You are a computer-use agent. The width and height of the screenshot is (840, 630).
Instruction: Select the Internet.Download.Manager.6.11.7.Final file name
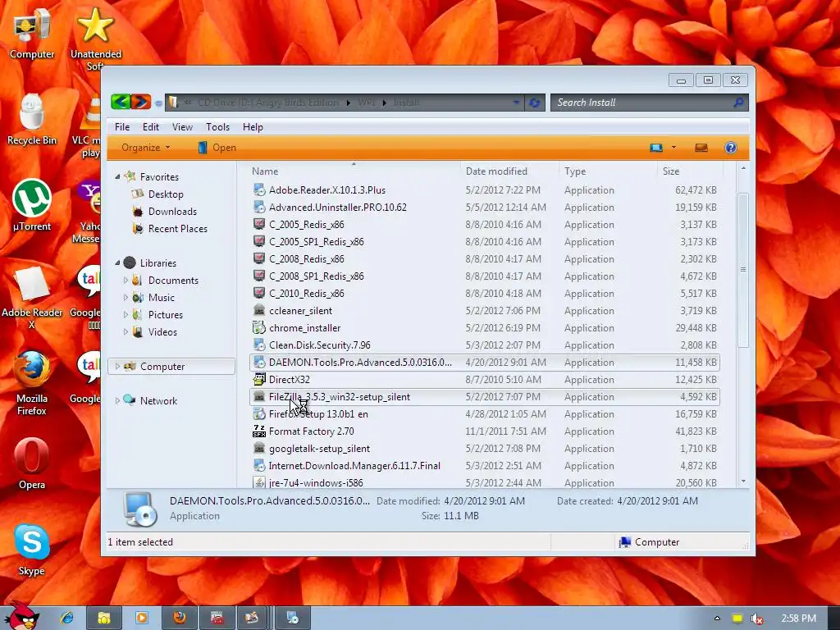click(x=354, y=466)
